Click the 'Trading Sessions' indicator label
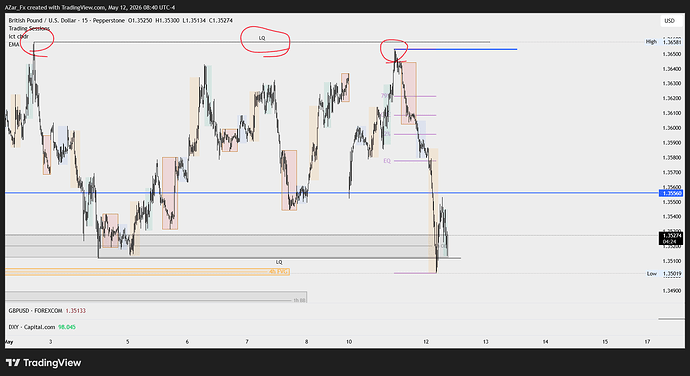The image size is (690, 376). tap(29, 28)
